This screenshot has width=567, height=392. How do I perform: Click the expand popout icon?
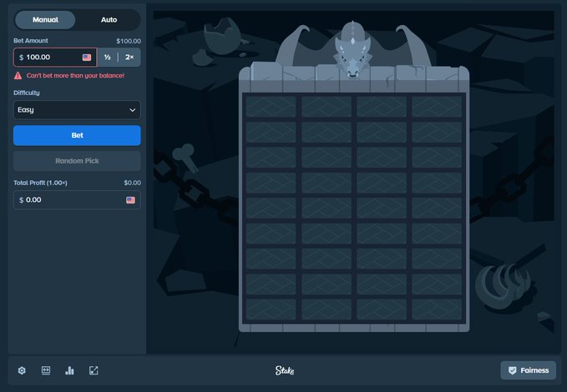(x=94, y=370)
